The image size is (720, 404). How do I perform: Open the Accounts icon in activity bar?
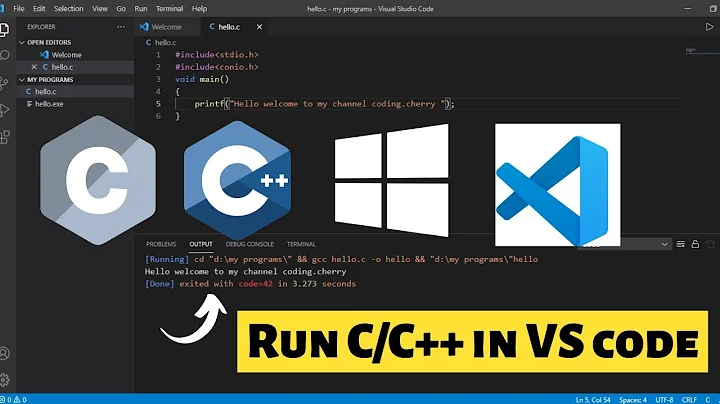tap(8, 354)
